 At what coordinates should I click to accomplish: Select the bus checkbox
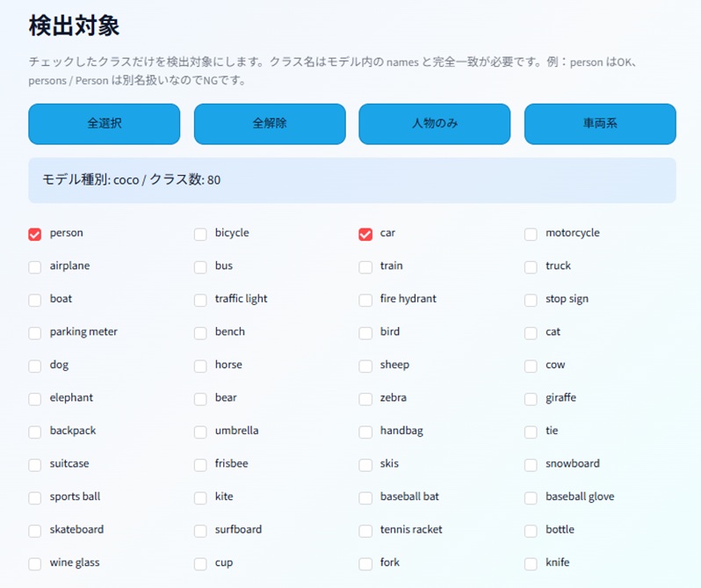click(200, 267)
